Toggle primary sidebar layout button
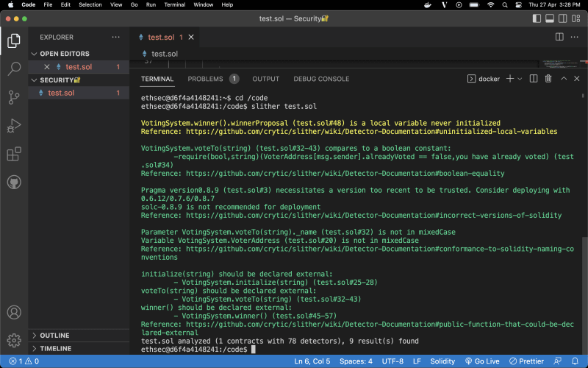Viewport: 588px width, 368px height. point(537,18)
